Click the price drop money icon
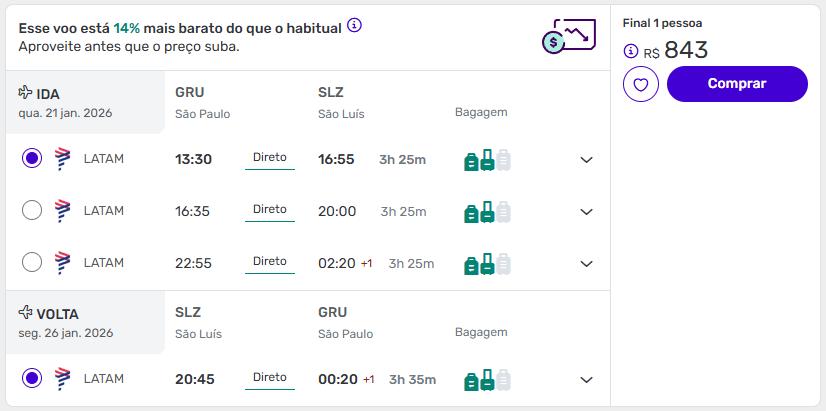Viewport: 826px width, 411px height. click(566, 38)
